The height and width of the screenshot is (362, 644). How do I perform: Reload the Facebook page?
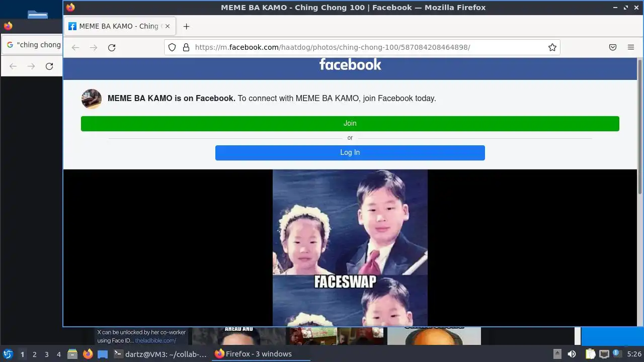pos(112,47)
